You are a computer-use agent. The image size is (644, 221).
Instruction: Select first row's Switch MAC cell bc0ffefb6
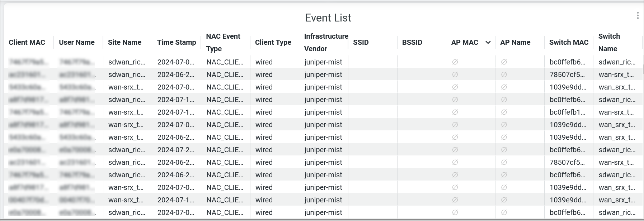(567, 62)
